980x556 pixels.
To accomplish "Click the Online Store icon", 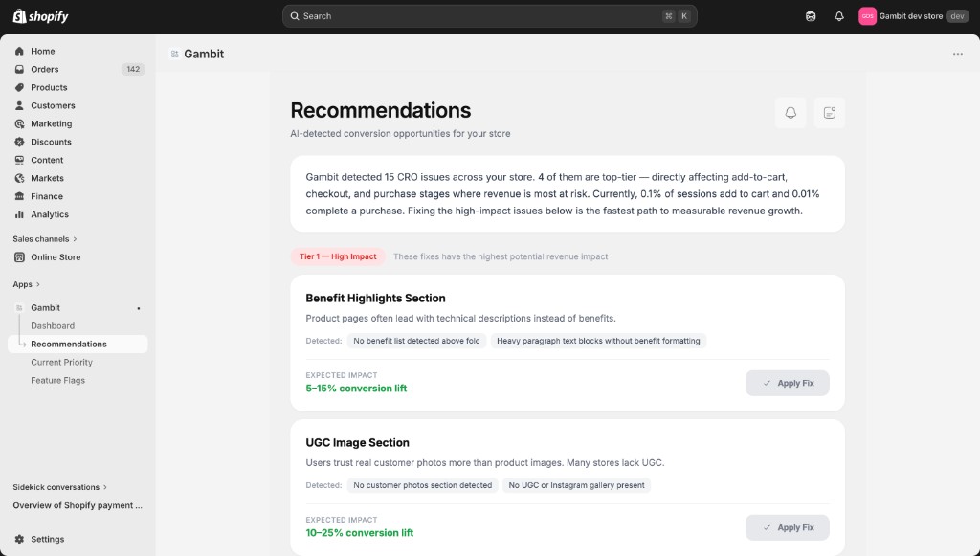I will point(19,256).
